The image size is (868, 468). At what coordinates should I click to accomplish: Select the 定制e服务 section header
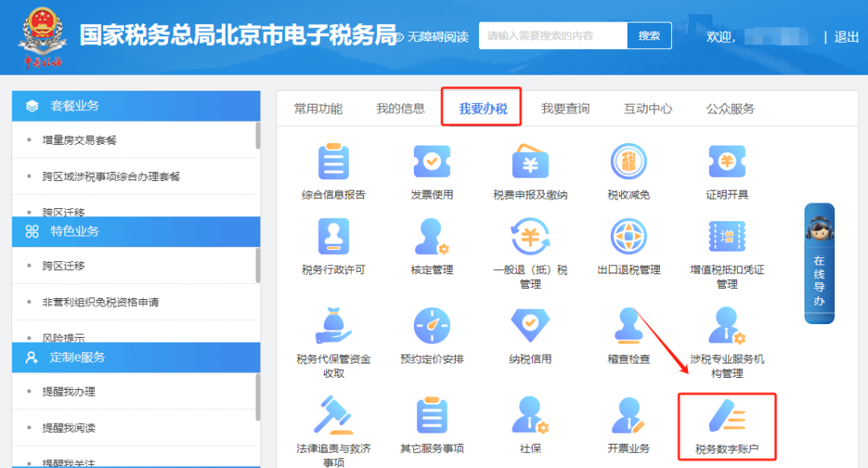pyautogui.click(x=136, y=357)
